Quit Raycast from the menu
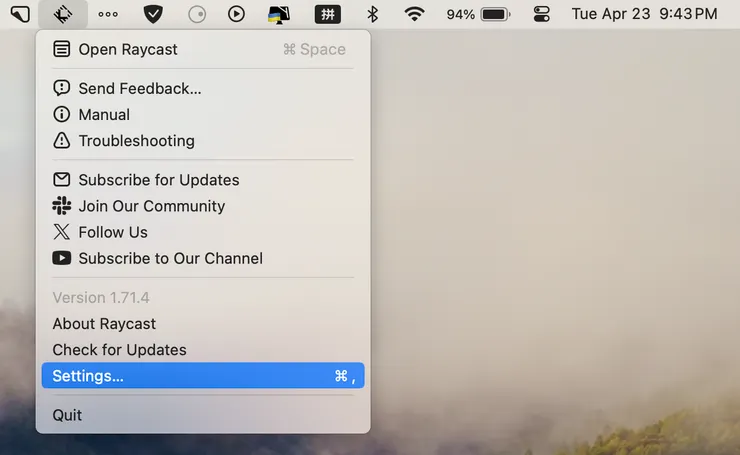 pyautogui.click(x=203, y=415)
